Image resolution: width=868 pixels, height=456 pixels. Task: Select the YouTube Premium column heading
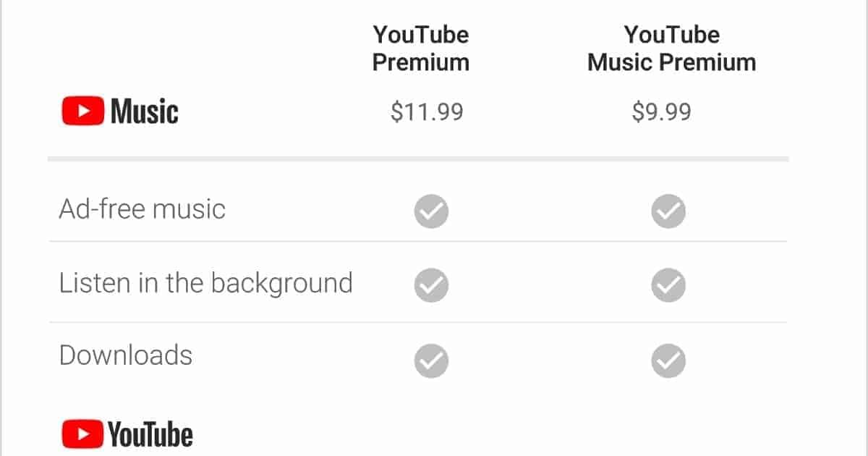point(421,48)
